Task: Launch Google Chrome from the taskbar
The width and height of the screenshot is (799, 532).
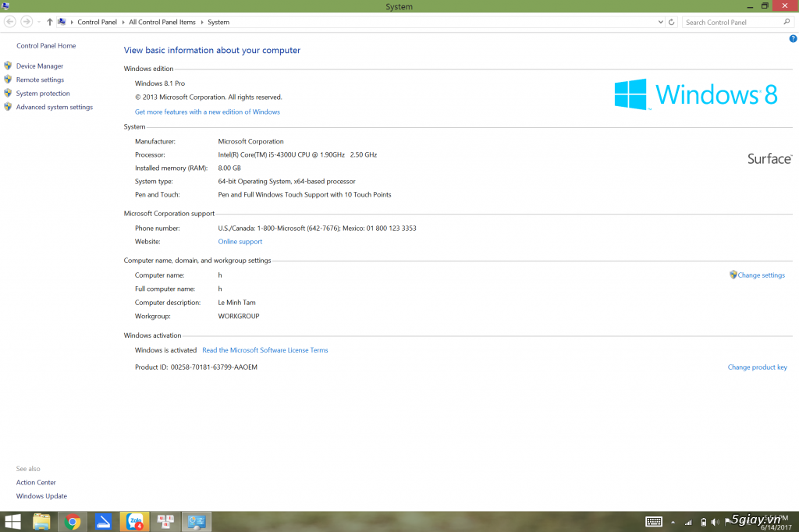Action: pyautogui.click(x=73, y=522)
